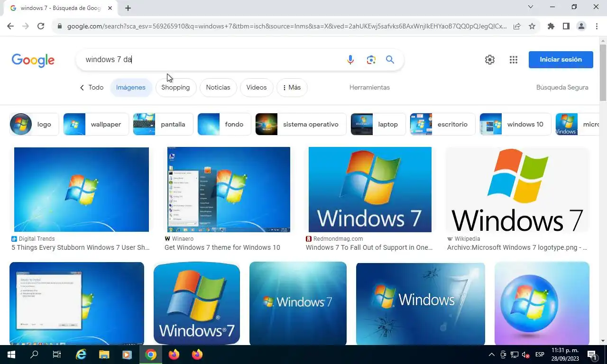Filter by the escritorio chip
Image resolution: width=607 pixels, height=364 pixels.
442,124
